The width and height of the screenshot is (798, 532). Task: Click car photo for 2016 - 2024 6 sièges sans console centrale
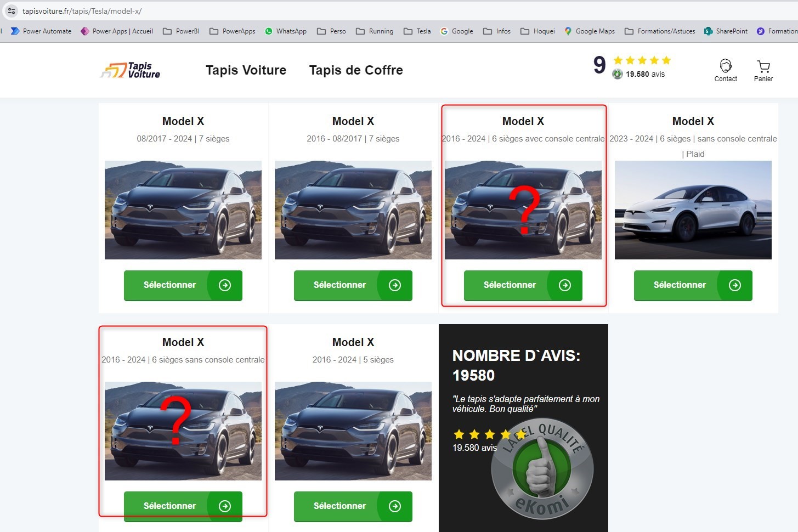[183, 431]
